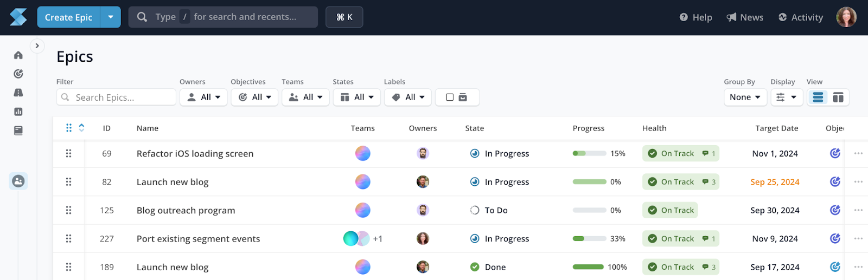Switch to the column view layout
The image size is (868, 280).
click(x=838, y=97)
